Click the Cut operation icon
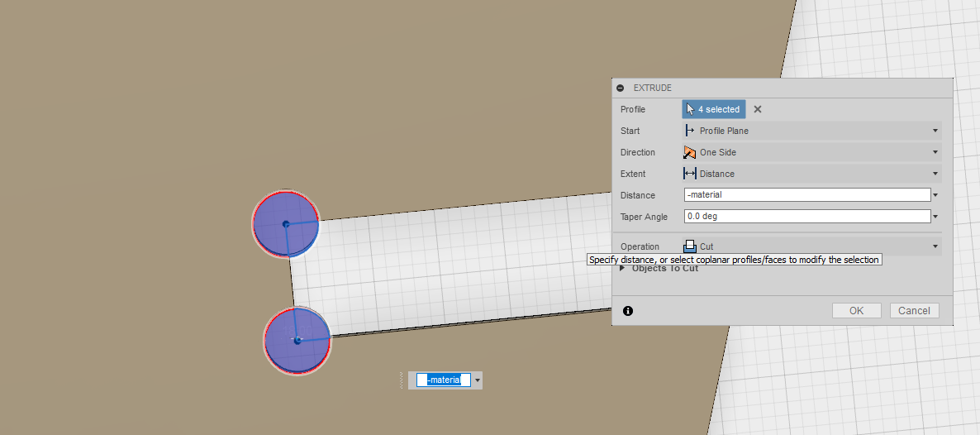This screenshot has height=435, width=980. click(690, 246)
